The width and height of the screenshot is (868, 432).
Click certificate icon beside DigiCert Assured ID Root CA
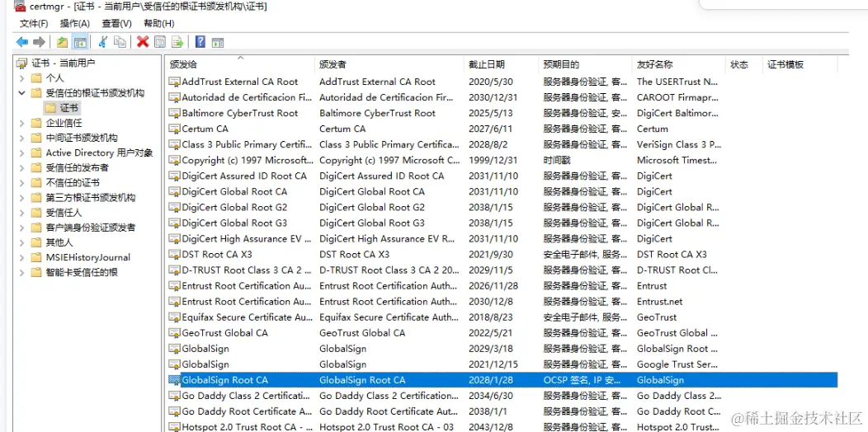174,176
